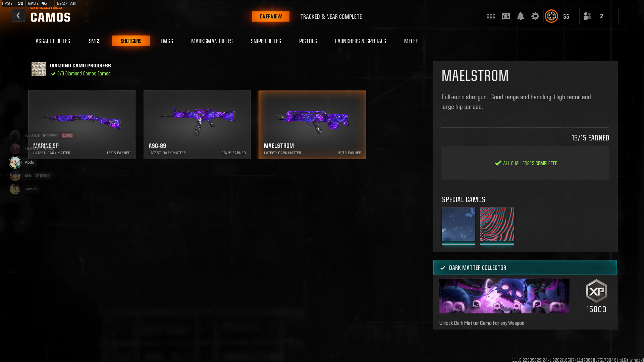Screen dimensions: 644x362
Task: Open the grid menu icon
Action: tap(491, 16)
